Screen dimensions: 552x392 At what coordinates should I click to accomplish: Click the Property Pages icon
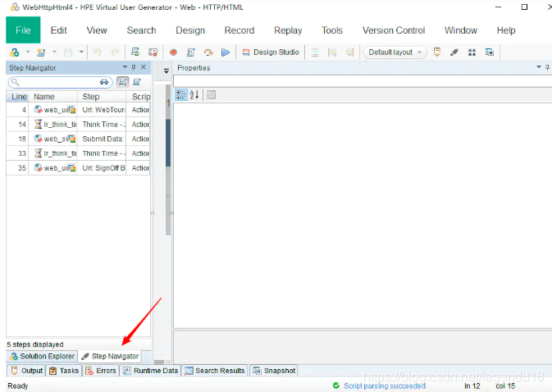point(212,94)
